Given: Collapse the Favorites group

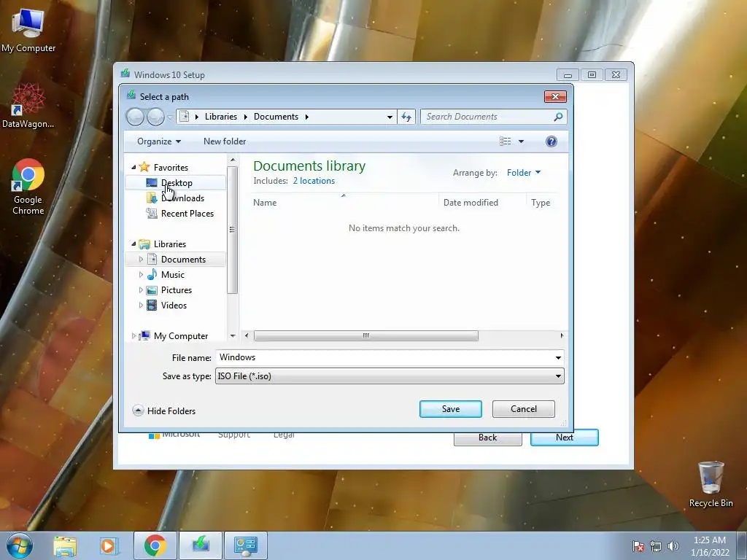Looking at the screenshot, I should pos(134,167).
